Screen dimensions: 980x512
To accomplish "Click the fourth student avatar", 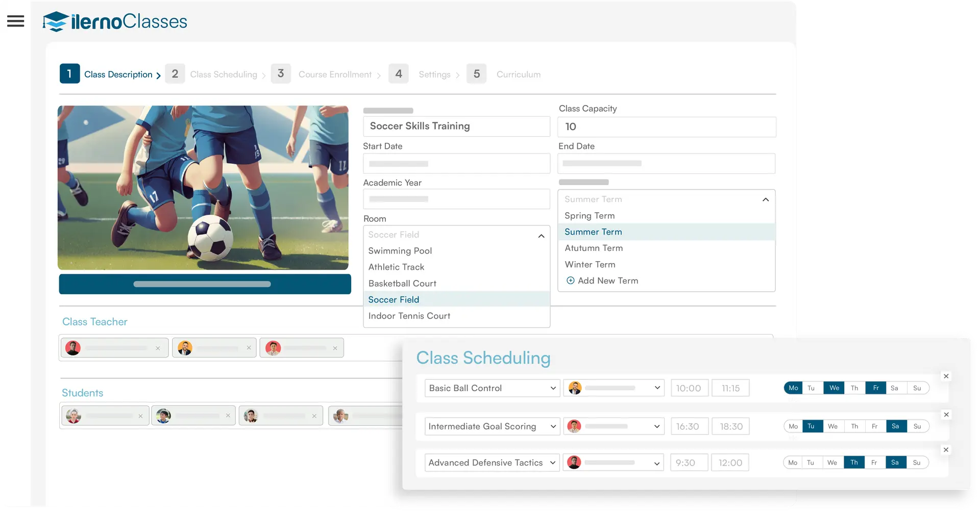I will click(x=340, y=416).
